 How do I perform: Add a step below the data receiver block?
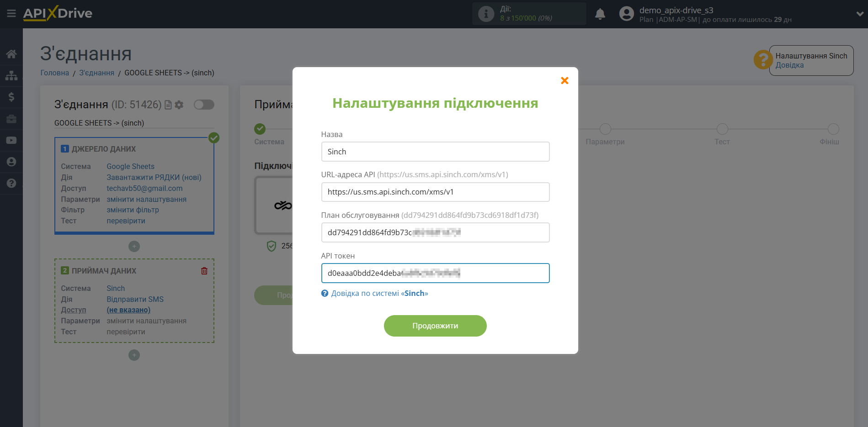134,355
